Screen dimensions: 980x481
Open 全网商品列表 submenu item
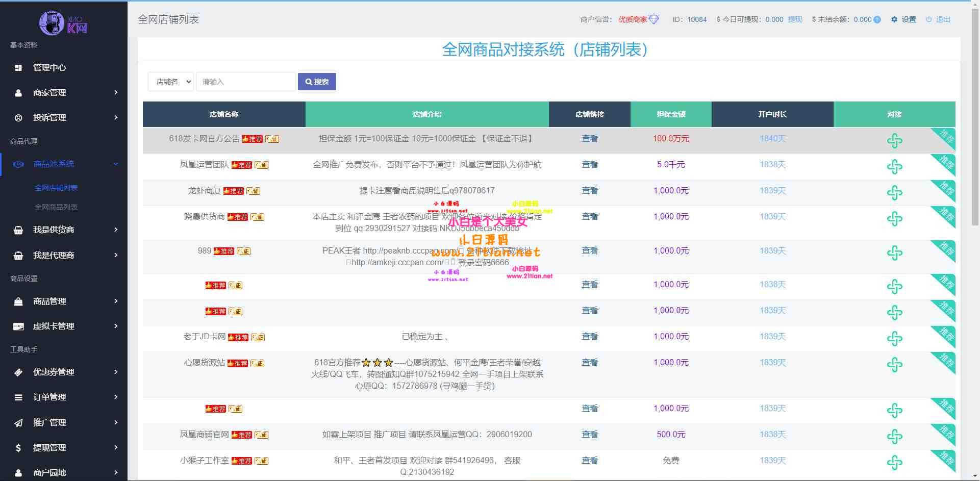(56, 207)
